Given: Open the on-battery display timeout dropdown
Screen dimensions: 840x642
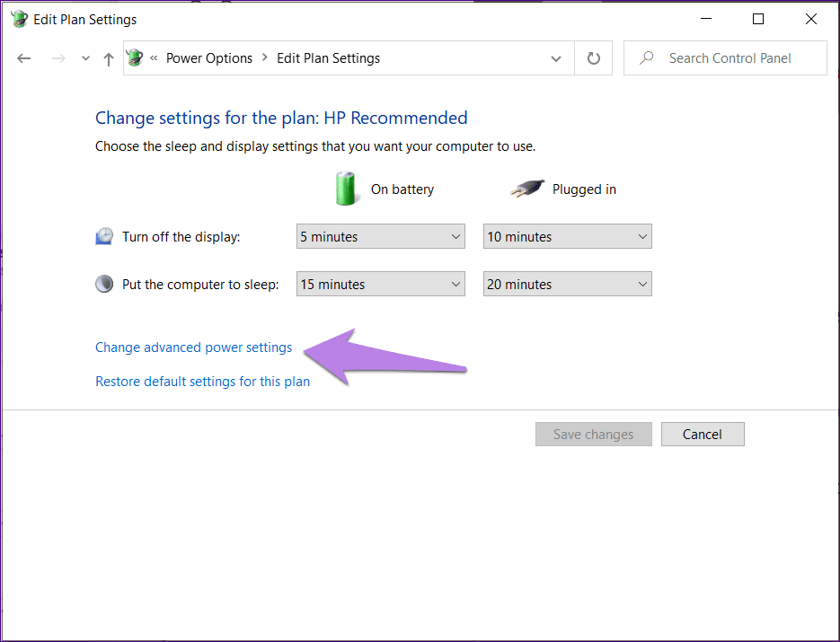Looking at the screenshot, I should point(380,236).
